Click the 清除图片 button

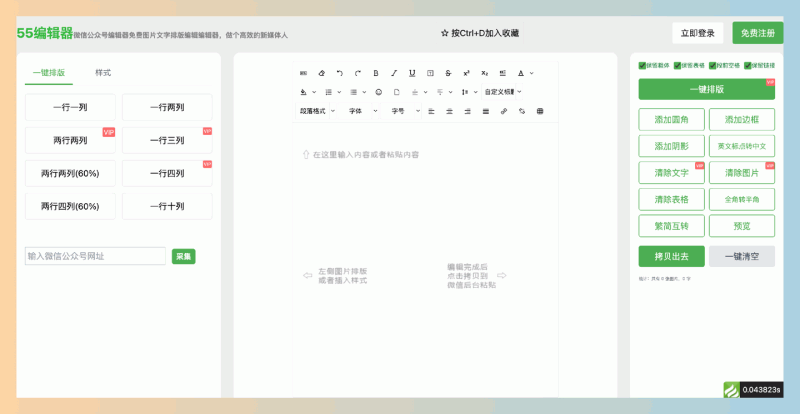click(742, 173)
